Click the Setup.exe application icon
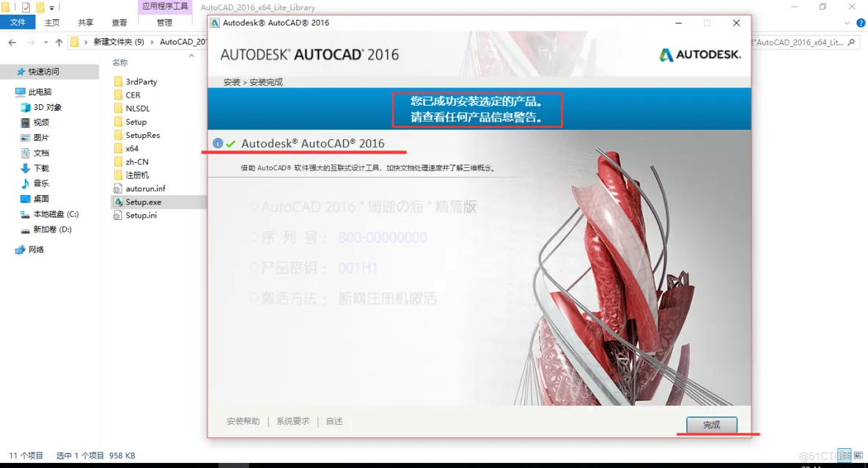The height and width of the screenshot is (468, 868). coord(118,202)
